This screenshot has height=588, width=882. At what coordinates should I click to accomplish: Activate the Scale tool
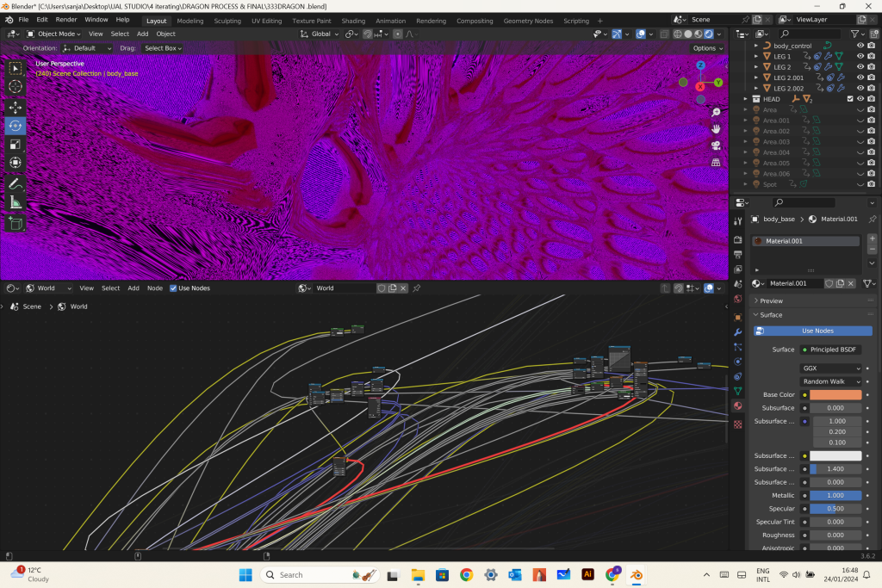tap(16, 145)
